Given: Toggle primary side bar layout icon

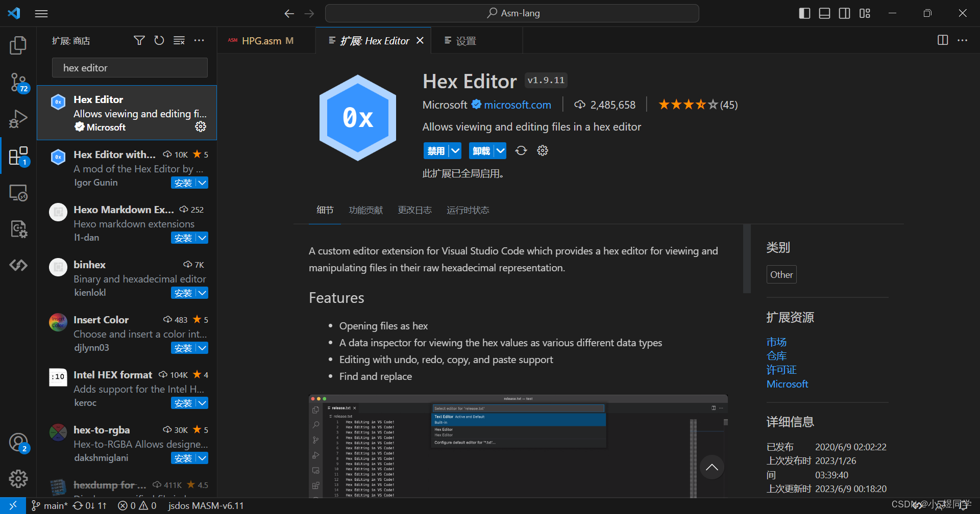Looking at the screenshot, I should 804,13.
